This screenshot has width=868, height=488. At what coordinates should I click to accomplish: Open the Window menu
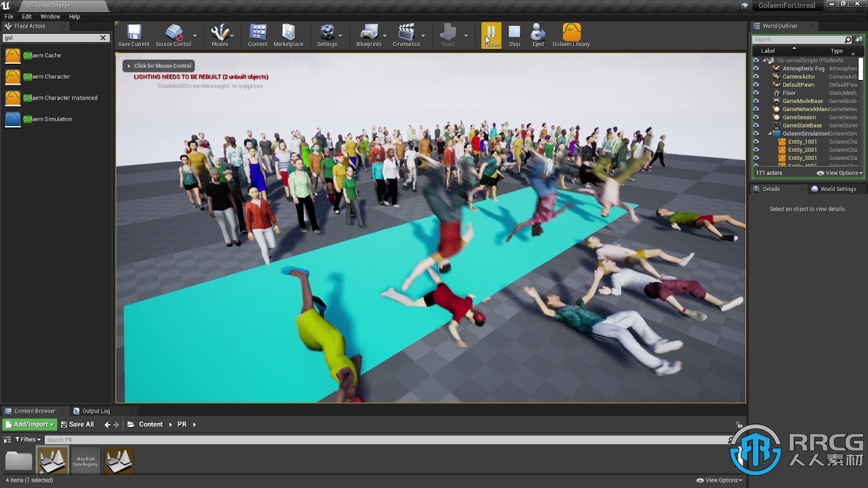pyautogui.click(x=50, y=16)
